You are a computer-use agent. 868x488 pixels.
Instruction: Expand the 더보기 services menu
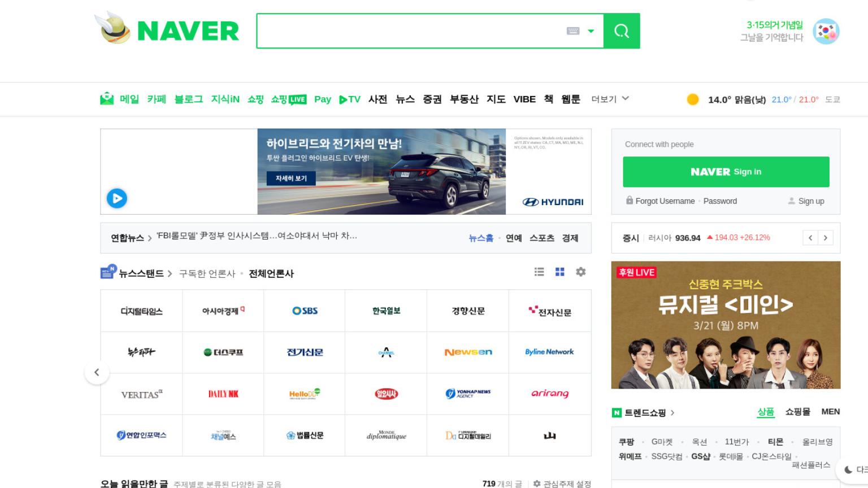point(610,99)
